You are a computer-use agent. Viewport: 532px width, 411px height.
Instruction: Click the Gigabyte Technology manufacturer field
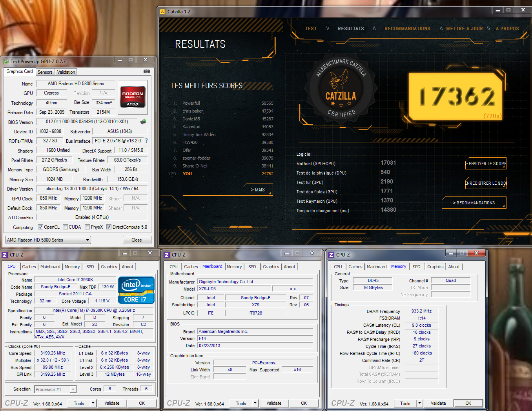point(255,282)
